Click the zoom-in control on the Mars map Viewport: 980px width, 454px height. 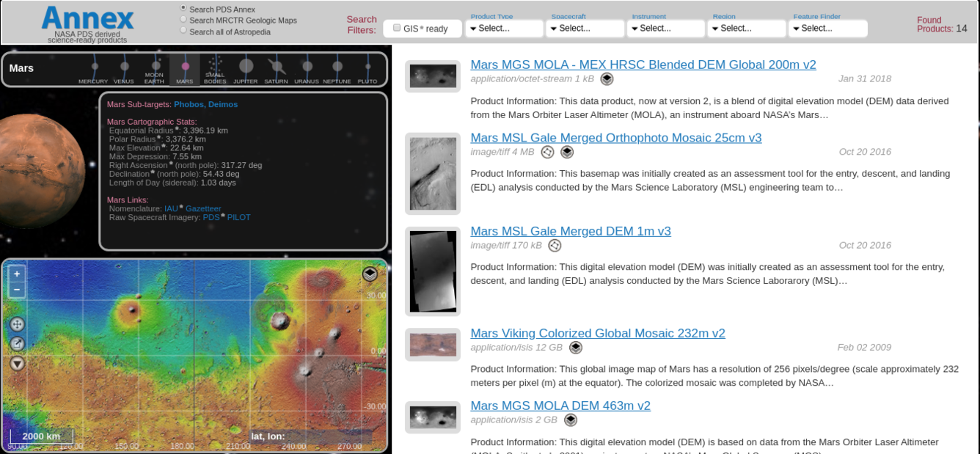[16, 273]
